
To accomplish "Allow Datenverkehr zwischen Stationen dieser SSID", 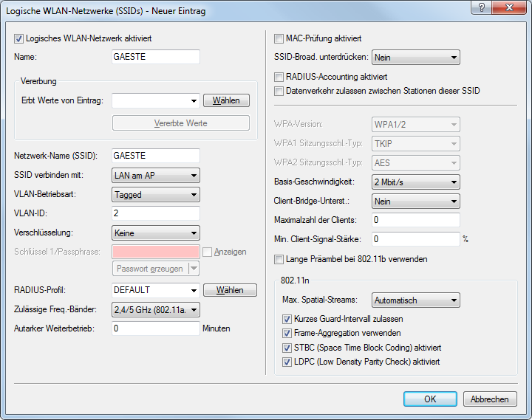I will (x=279, y=91).
